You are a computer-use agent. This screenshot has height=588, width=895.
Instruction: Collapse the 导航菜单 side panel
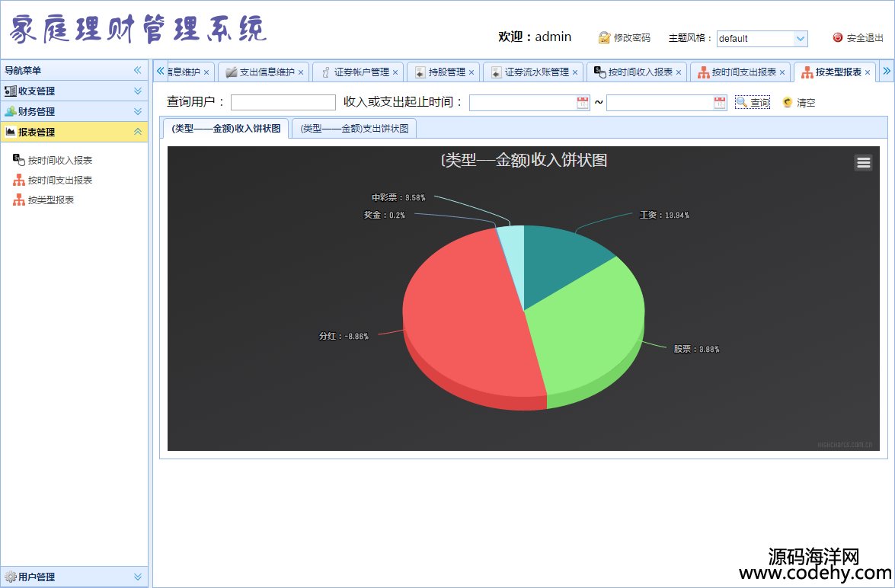coord(138,70)
